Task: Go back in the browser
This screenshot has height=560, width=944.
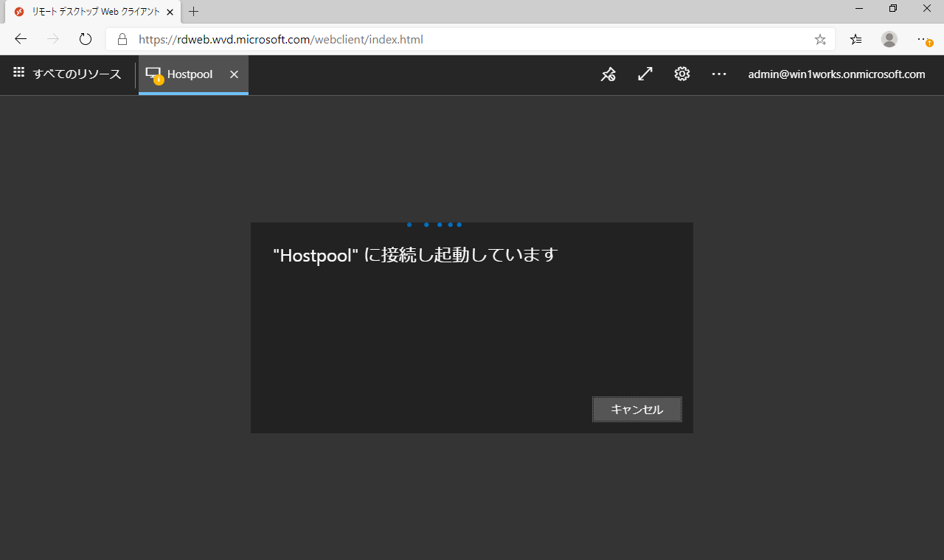Action: pyautogui.click(x=21, y=39)
